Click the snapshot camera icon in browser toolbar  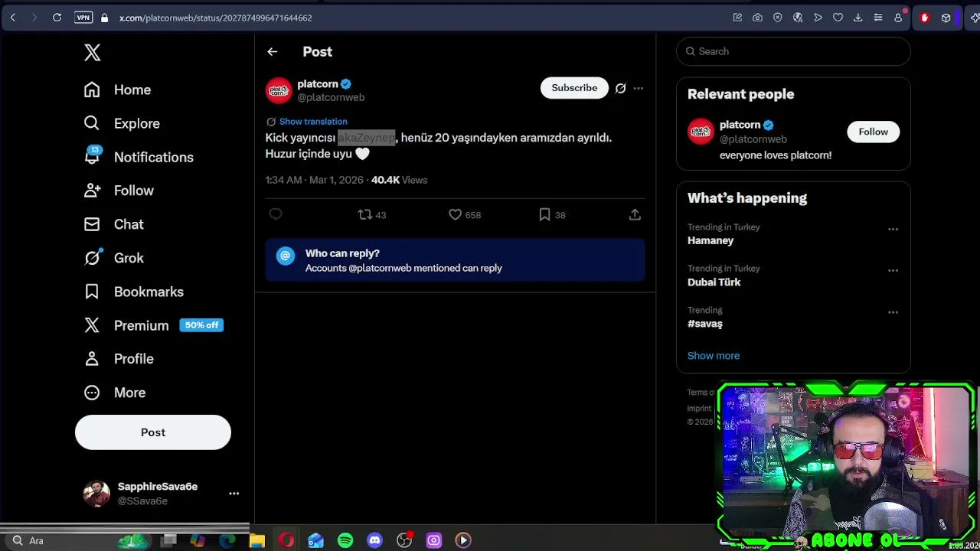pos(757,18)
